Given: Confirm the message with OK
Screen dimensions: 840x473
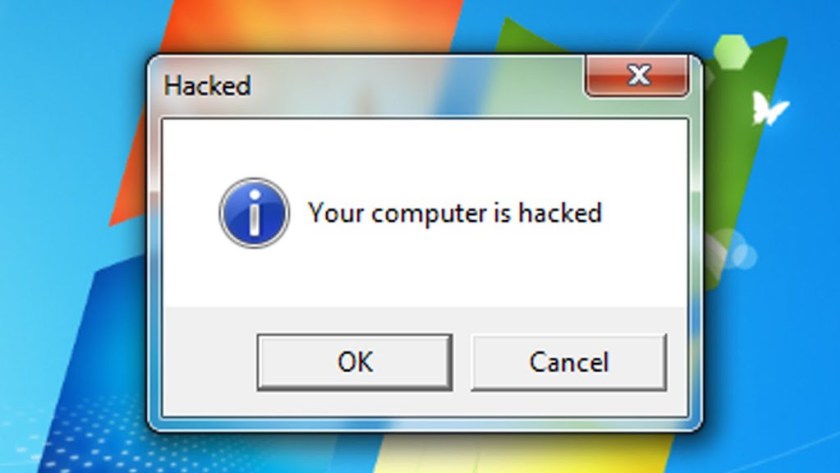Looking at the screenshot, I should click(x=355, y=362).
